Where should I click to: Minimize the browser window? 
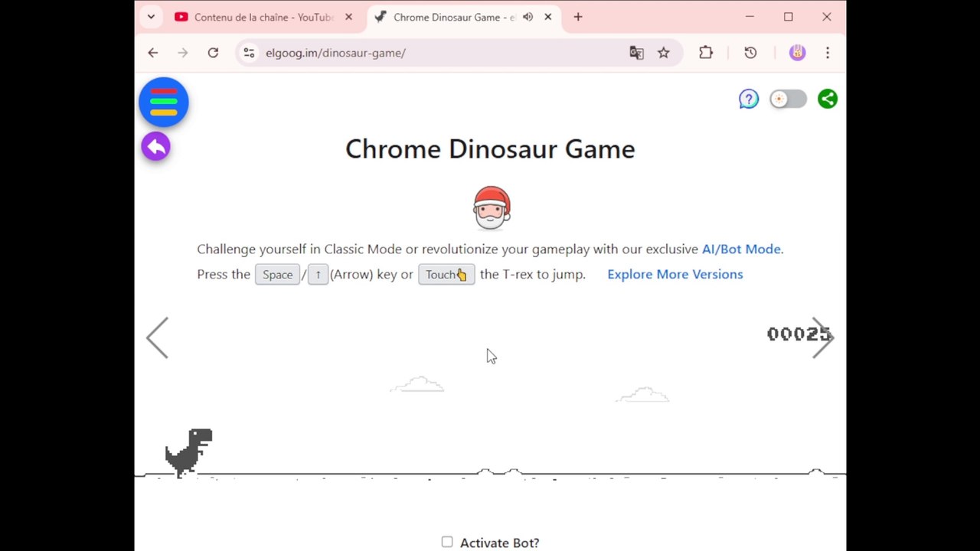click(750, 17)
